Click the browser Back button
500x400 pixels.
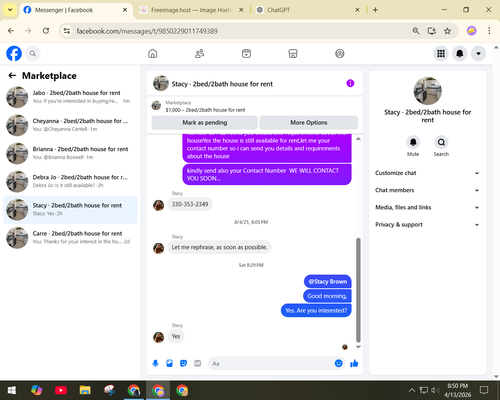pyautogui.click(x=11, y=31)
